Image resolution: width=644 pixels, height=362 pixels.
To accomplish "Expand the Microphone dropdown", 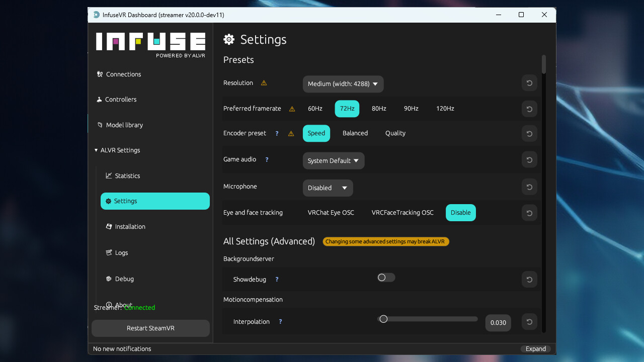I will (x=328, y=188).
